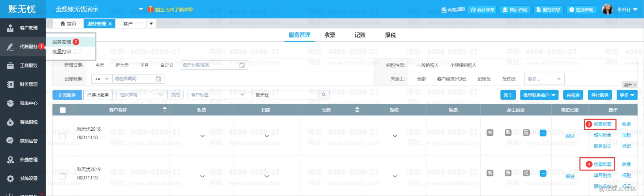Tick the checkbox for 账无忧2019 row
644x196 pixels.
(x=63, y=176)
